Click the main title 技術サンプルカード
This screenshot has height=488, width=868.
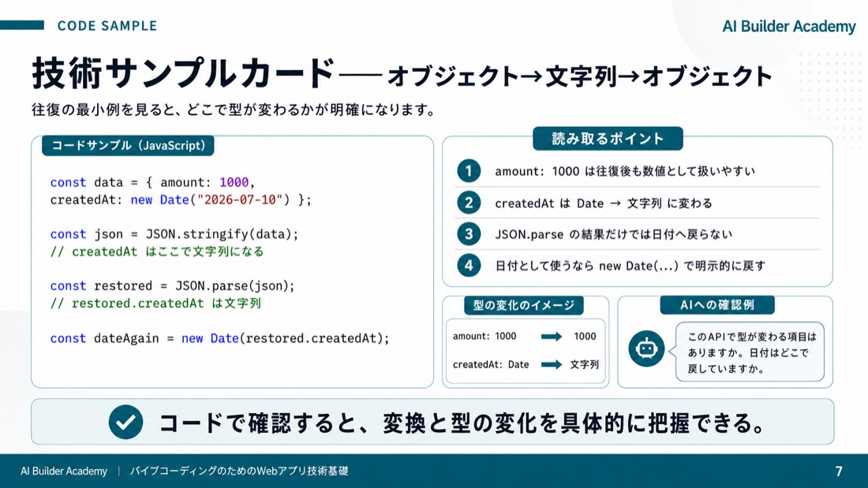point(183,73)
